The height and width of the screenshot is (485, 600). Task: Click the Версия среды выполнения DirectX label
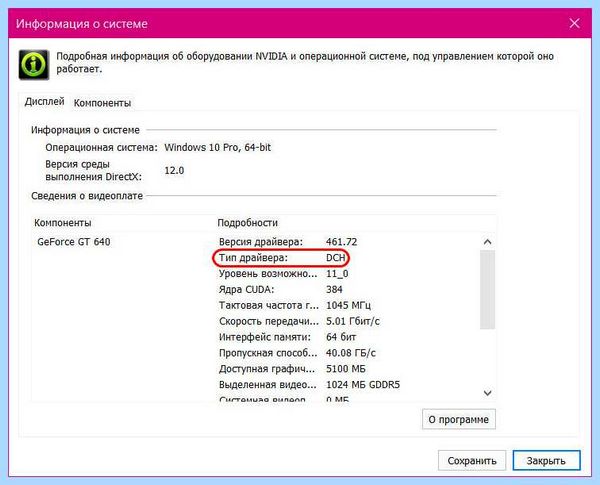93,170
